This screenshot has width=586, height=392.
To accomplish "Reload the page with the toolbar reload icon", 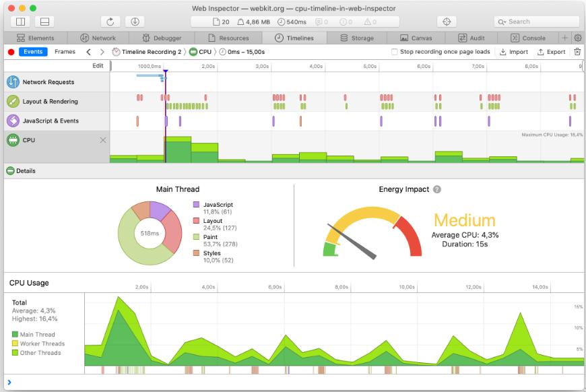I will pos(110,22).
